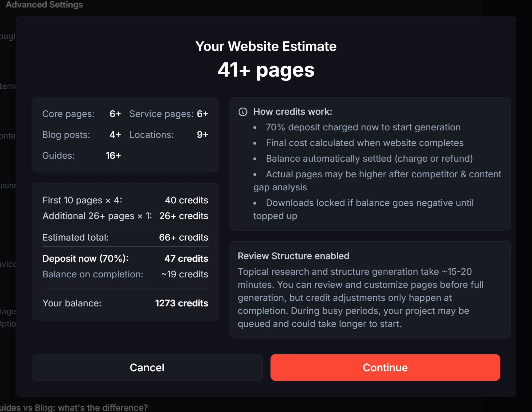Click 'Guides vs Blog: what's the difference?' text
532x412 pixels.
(74, 407)
